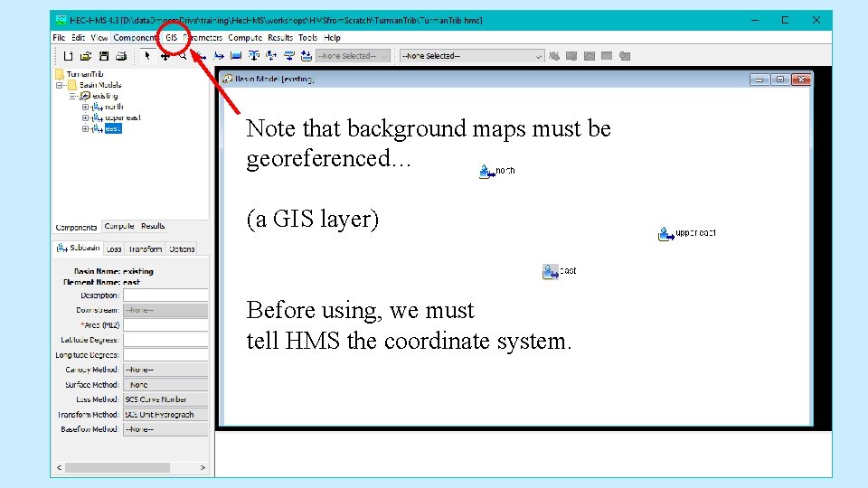This screenshot has width=868, height=488.
Task: Select the Zoom magnifier tool
Action: click(x=183, y=56)
